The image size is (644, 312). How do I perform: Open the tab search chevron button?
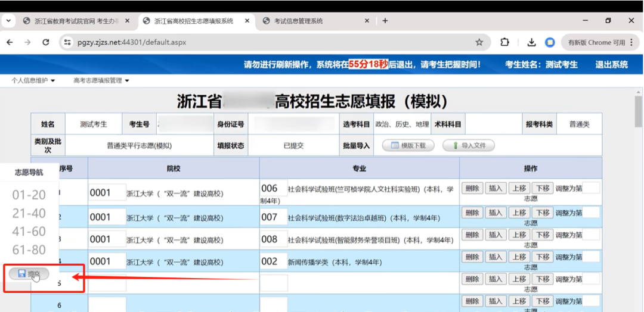8,21
